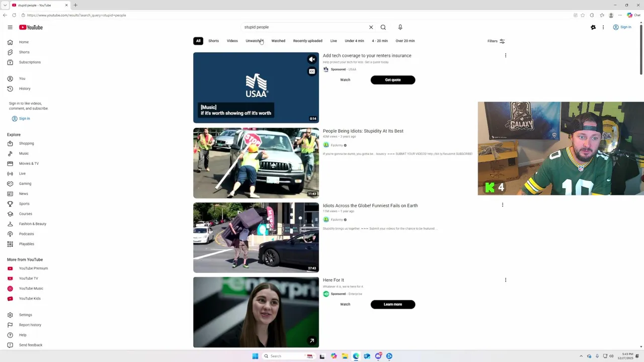The width and height of the screenshot is (644, 362).
Task: Open more options for Here For It ad
Action: click(x=506, y=280)
